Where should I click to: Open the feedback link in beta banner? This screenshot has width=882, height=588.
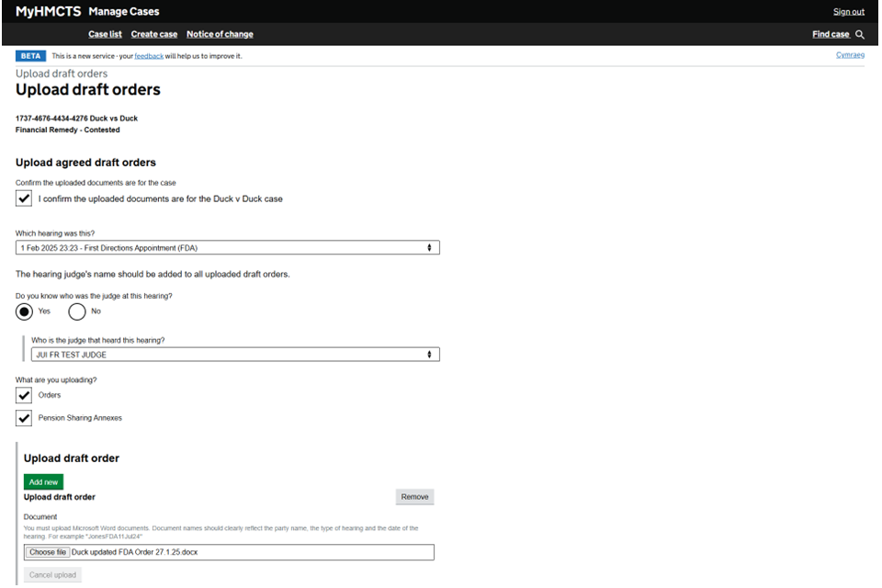click(149, 56)
